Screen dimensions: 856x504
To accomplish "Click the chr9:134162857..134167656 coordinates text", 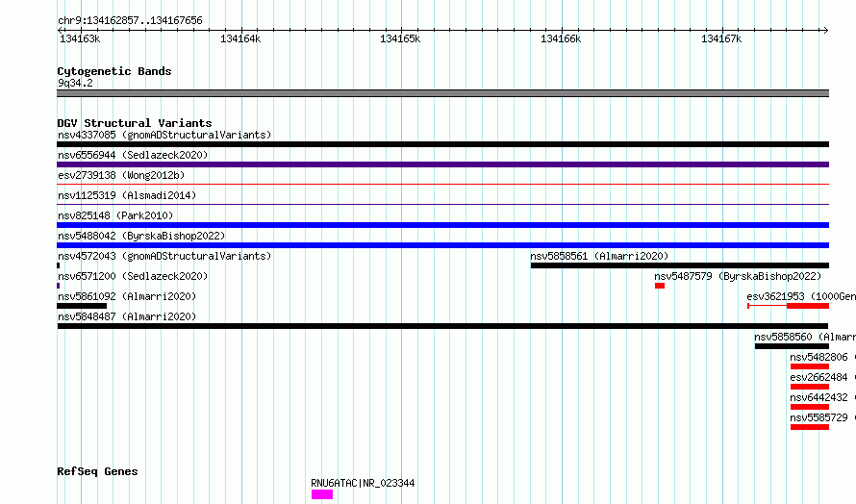I will click(130, 21).
